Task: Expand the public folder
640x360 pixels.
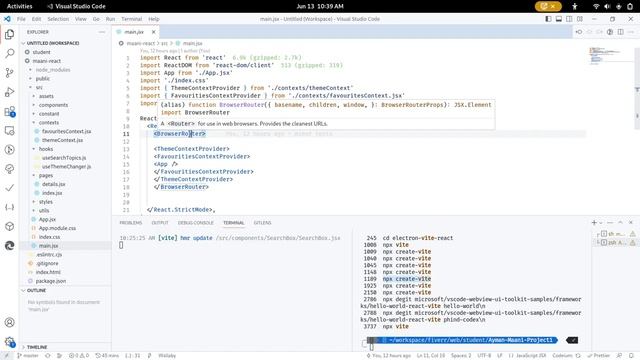Action: 42,78
